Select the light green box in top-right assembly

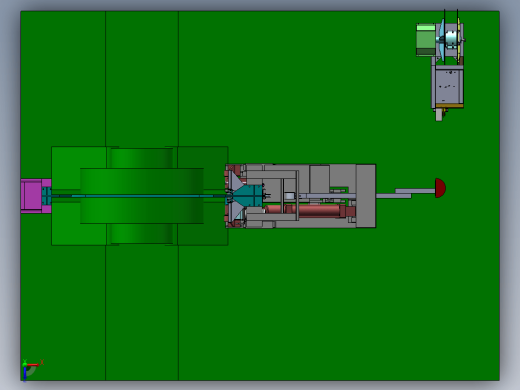click(x=426, y=40)
